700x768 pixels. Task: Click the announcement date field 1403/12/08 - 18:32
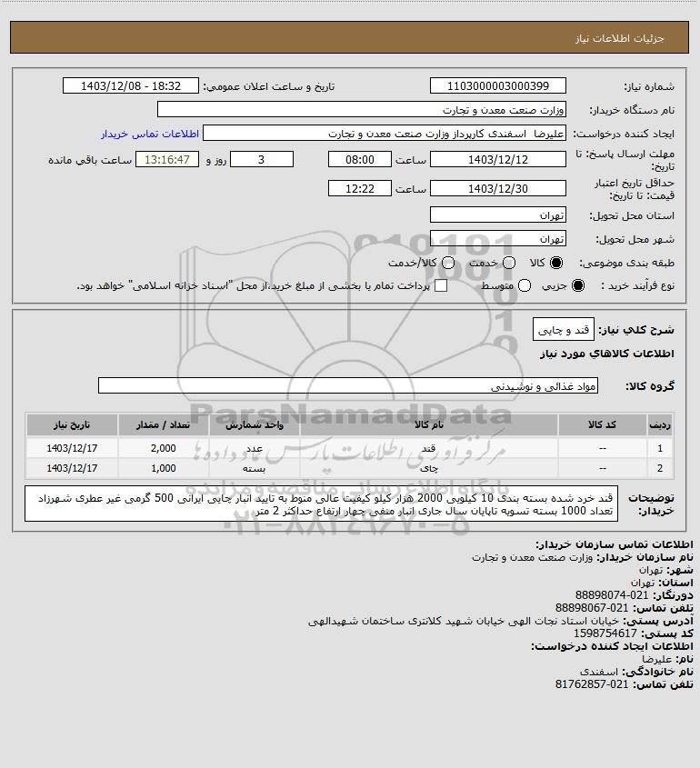click(x=131, y=85)
